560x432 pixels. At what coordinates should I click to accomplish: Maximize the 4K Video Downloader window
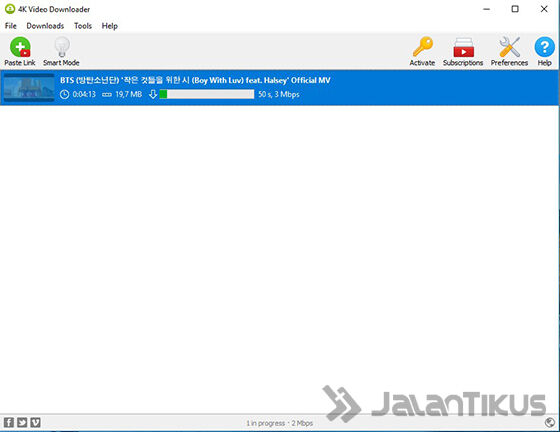point(515,9)
